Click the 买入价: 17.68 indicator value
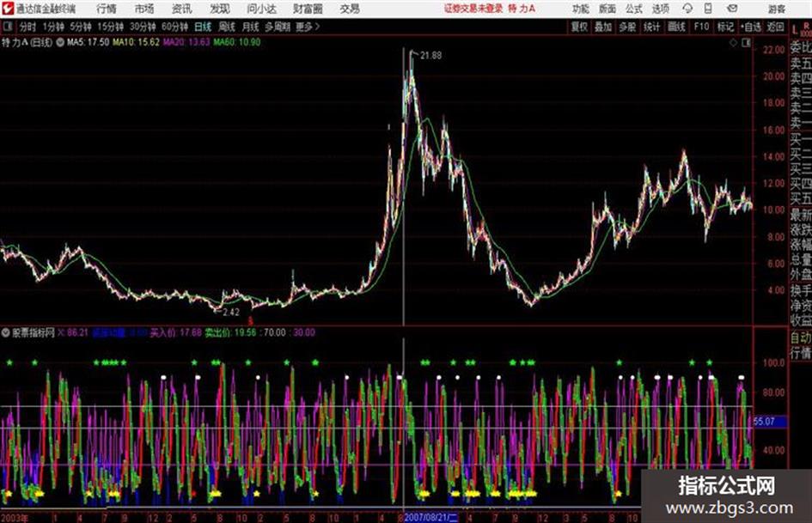Viewport: 812px width, 523px height. pos(175,332)
